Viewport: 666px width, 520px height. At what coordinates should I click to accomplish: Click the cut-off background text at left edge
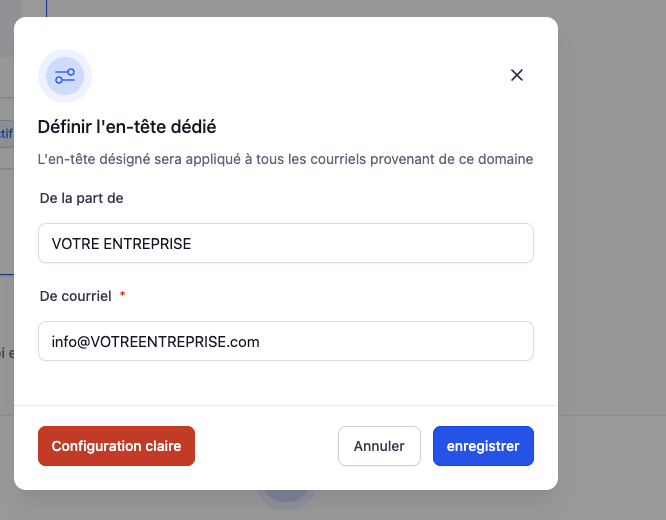(7, 353)
